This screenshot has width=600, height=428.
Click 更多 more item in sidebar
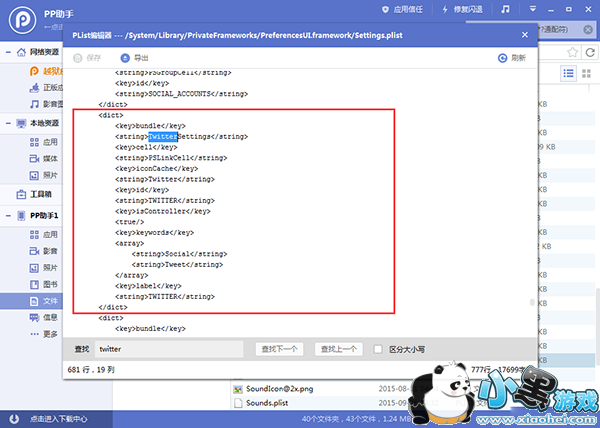pyautogui.click(x=43, y=334)
